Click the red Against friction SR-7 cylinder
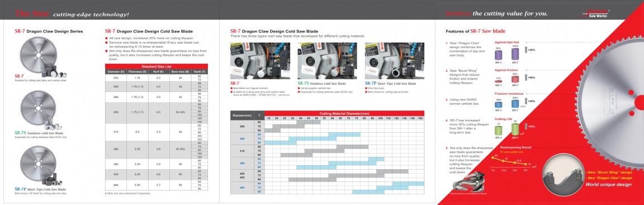This screenshot has height=205, width=644. (x=515, y=78)
